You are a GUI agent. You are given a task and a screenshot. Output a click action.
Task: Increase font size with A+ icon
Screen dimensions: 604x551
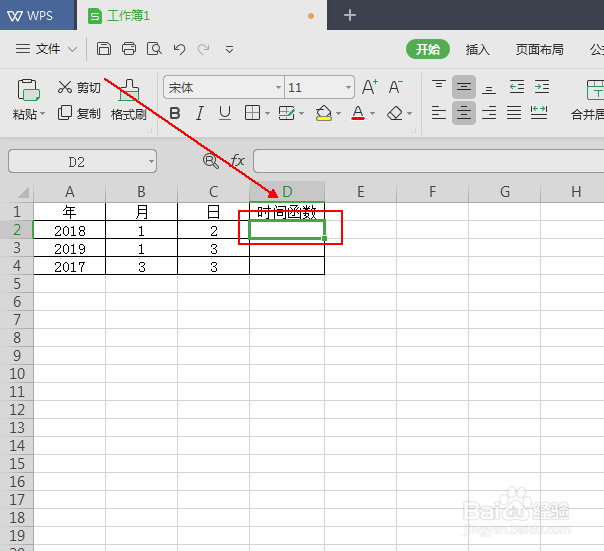point(370,87)
